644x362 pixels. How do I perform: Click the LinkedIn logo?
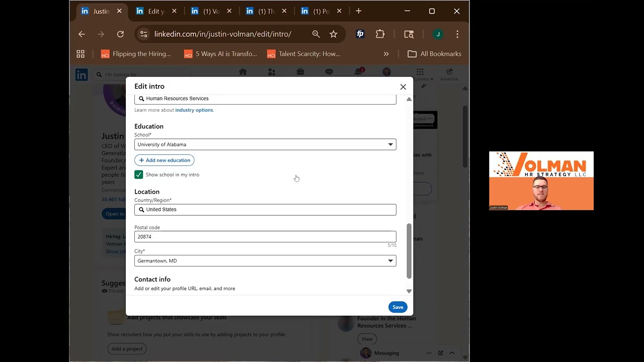coord(82,74)
